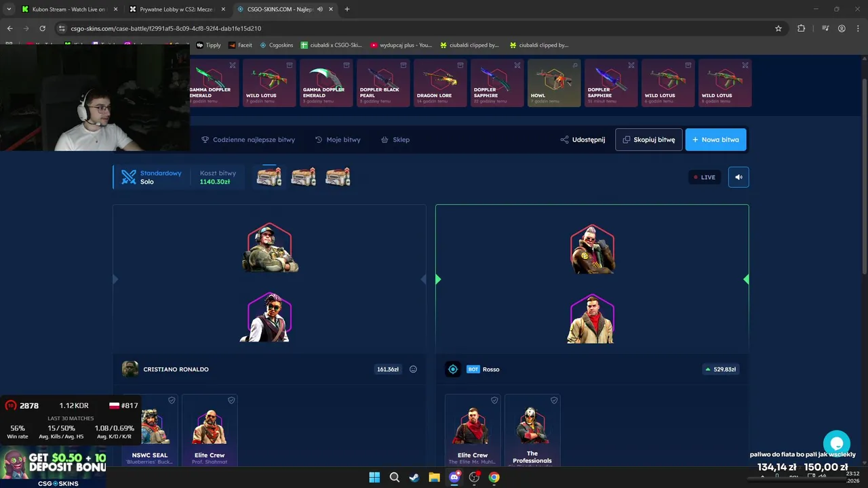Mute the battle sound speaker button
The image size is (868, 488).
pyautogui.click(x=738, y=177)
